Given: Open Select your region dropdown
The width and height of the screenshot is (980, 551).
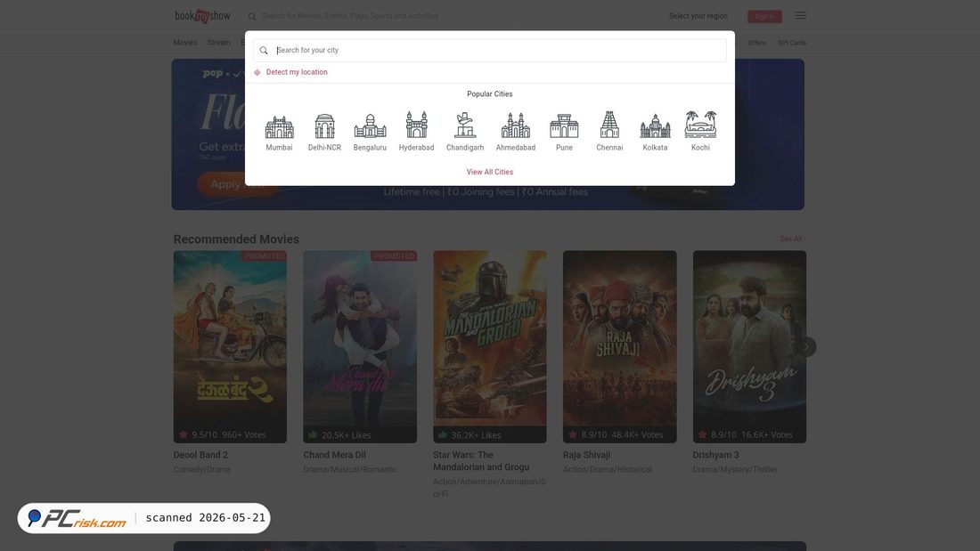Looking at the screenshot, I should click(698, 16).
